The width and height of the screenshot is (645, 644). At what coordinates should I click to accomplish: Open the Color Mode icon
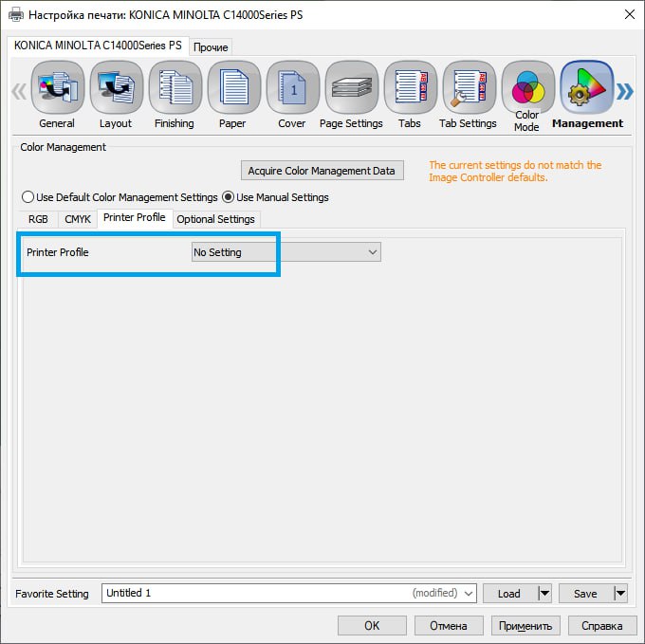click(528, 87)
